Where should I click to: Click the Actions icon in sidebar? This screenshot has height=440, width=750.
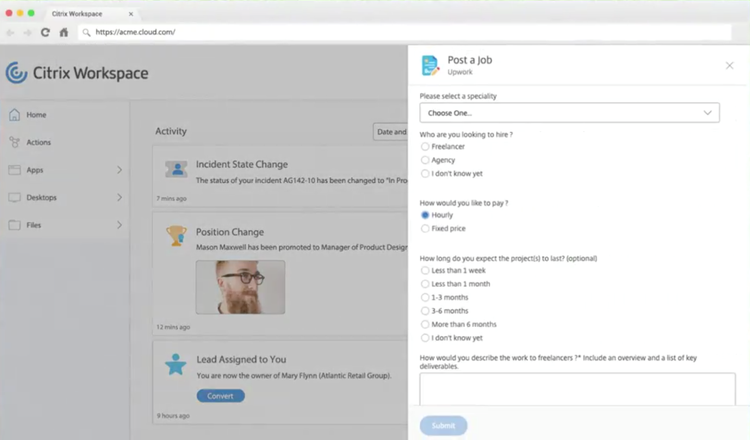click(x=14, y=142)
